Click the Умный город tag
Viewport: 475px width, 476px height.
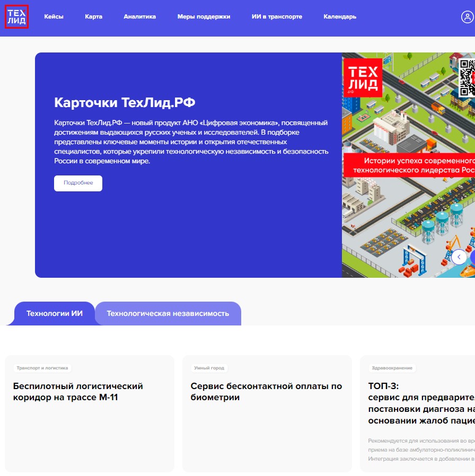[x=209, y=368]
